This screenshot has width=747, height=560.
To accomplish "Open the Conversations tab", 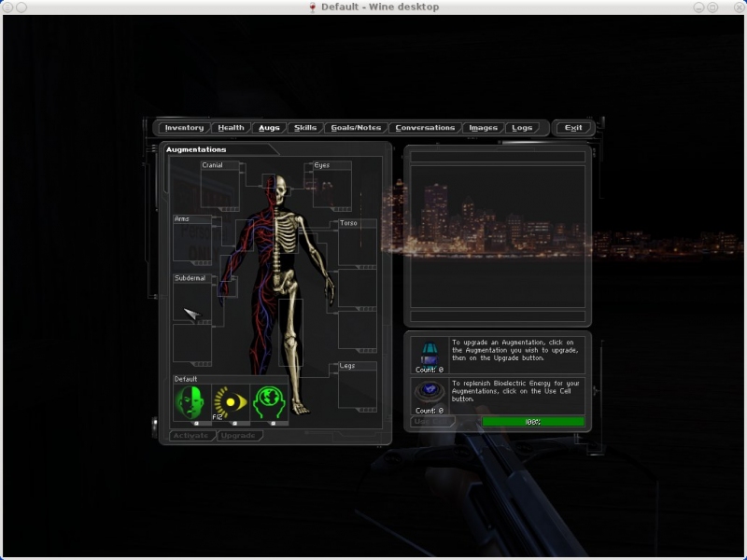I will [x=425, y=128].
